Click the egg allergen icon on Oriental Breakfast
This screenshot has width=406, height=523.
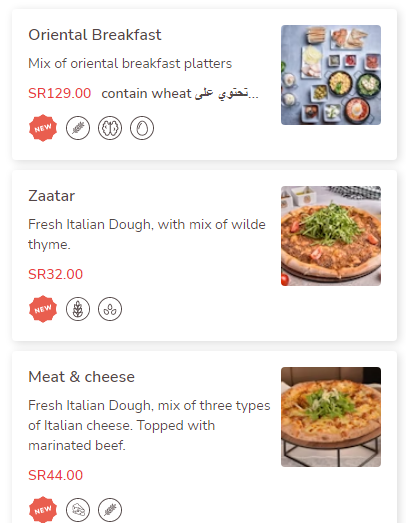[142, 128]
